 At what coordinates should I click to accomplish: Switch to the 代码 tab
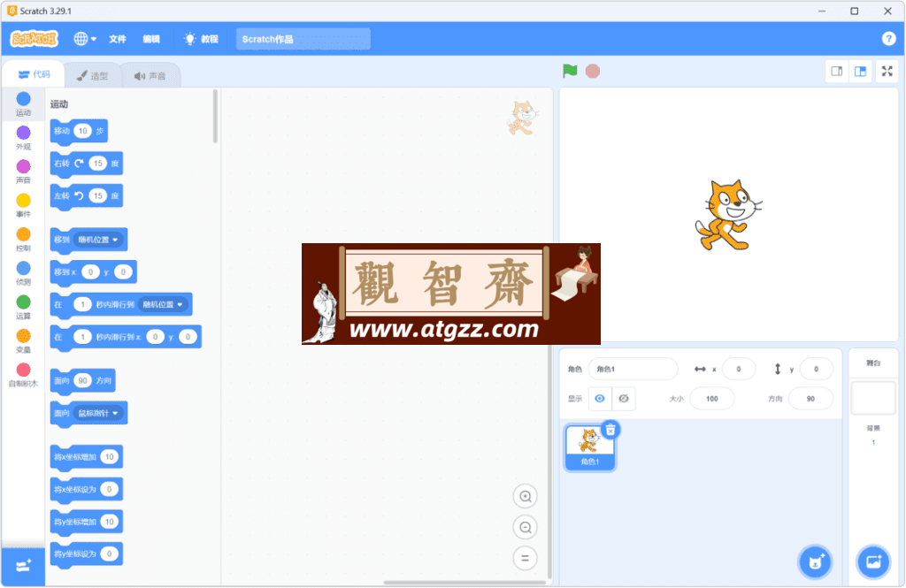(x=34, y=74)
